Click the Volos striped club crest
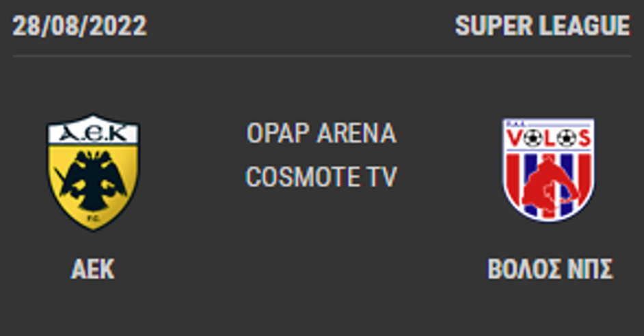Screen dimensions: 644x336 (548, 169)
